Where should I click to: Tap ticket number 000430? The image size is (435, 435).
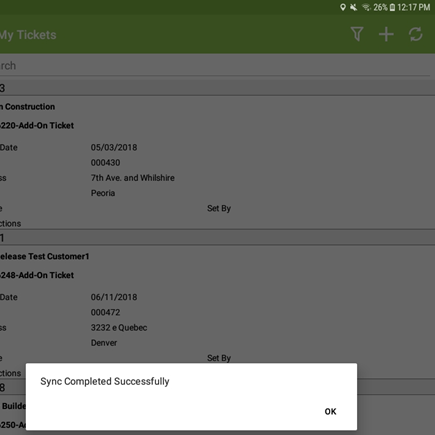[105, 163]
